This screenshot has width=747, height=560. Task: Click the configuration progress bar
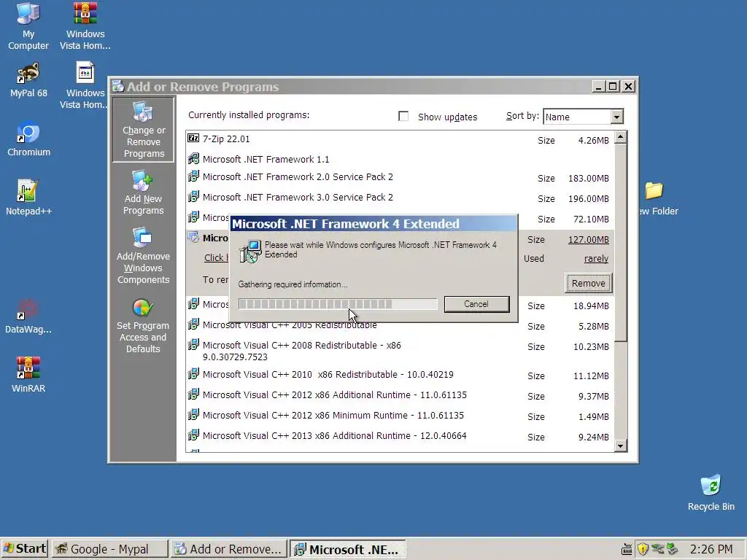tap(337, 304)
